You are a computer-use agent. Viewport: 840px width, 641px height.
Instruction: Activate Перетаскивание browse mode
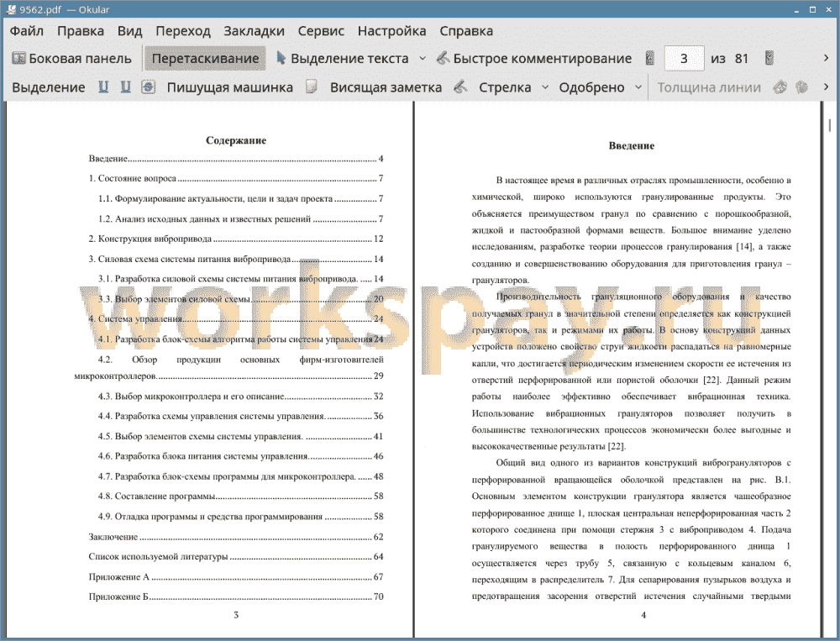click(x=205, y=59)
